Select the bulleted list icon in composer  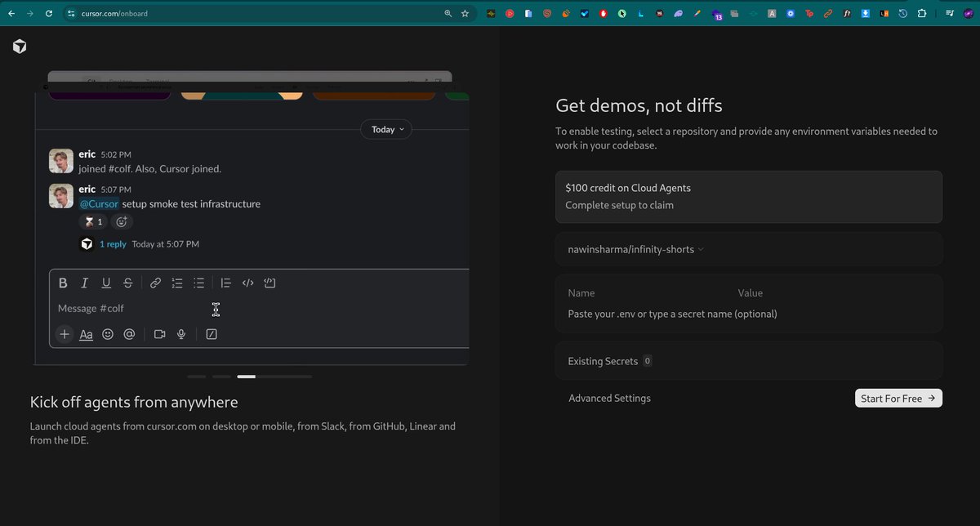[198, 283]
